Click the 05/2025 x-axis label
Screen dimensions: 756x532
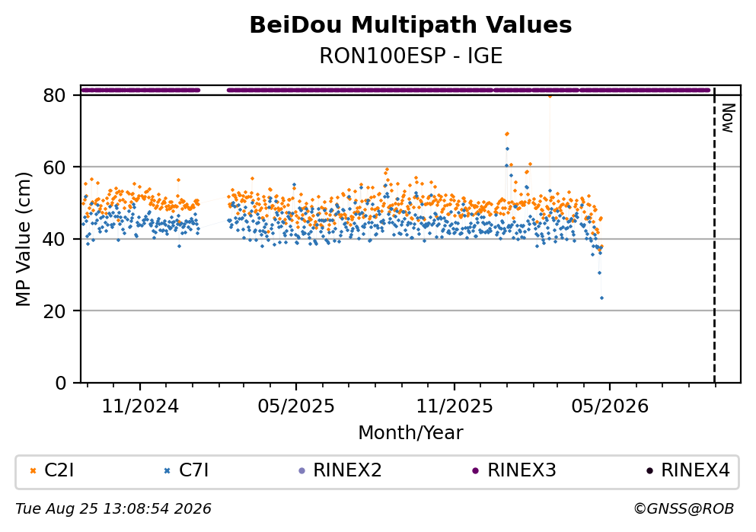coord(295,406)
